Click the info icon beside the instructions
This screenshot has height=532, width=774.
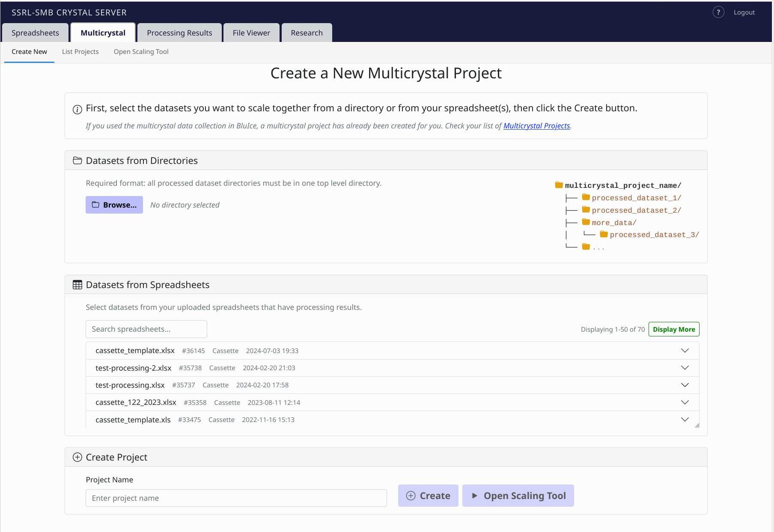77,110
